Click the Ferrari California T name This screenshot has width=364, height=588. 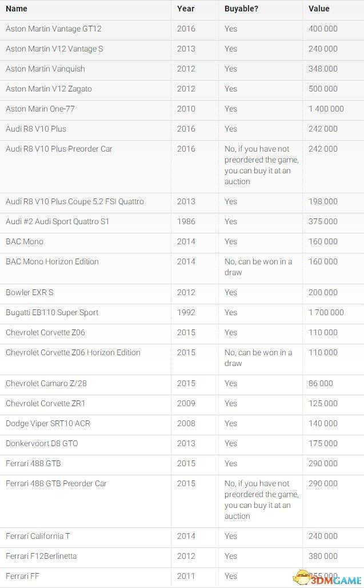click(38, 537)
